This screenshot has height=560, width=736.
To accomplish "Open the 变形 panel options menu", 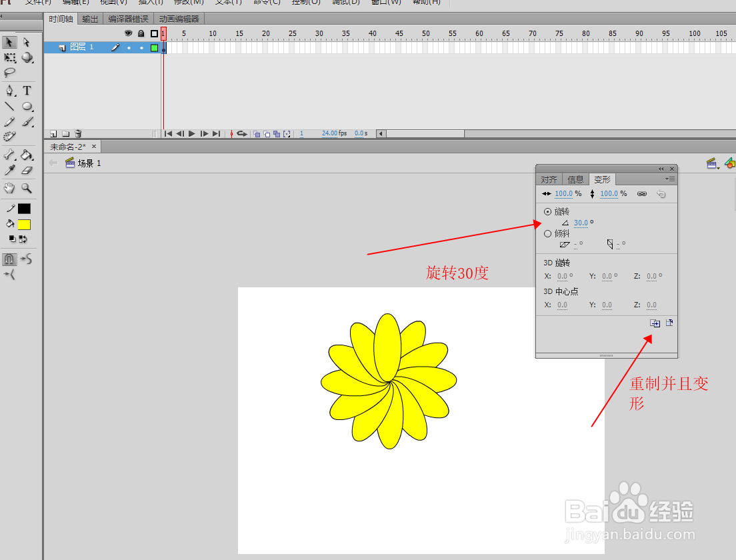I will click(x=670, y=179).
